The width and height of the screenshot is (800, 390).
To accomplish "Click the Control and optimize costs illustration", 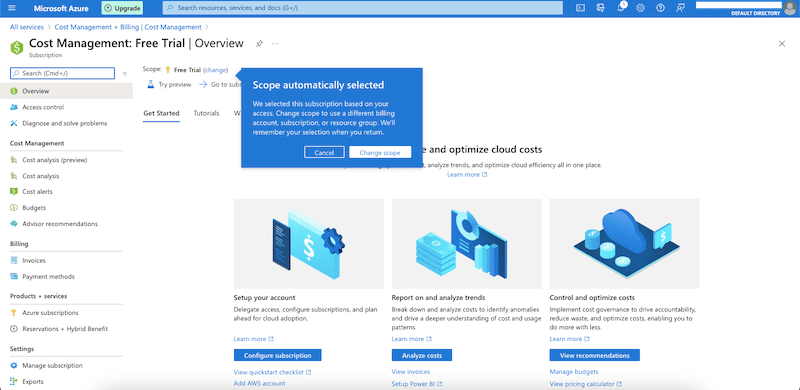I will click(x=624, y=244).
